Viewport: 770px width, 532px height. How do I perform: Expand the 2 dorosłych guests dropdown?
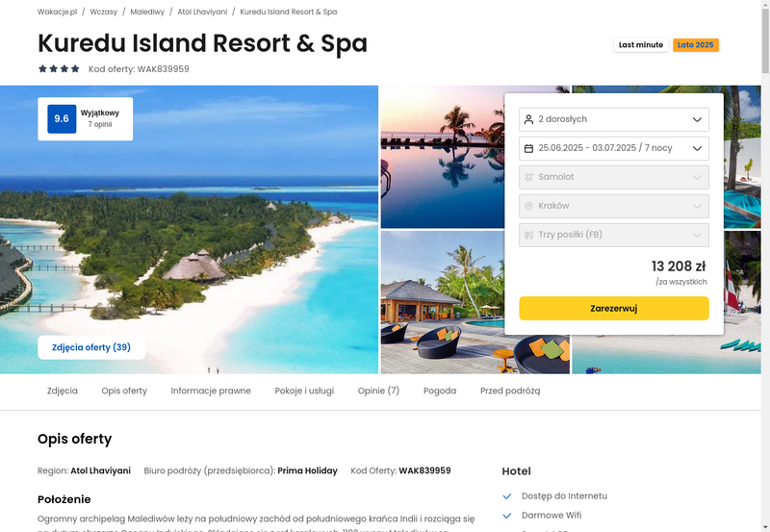(x=614, y=119)
